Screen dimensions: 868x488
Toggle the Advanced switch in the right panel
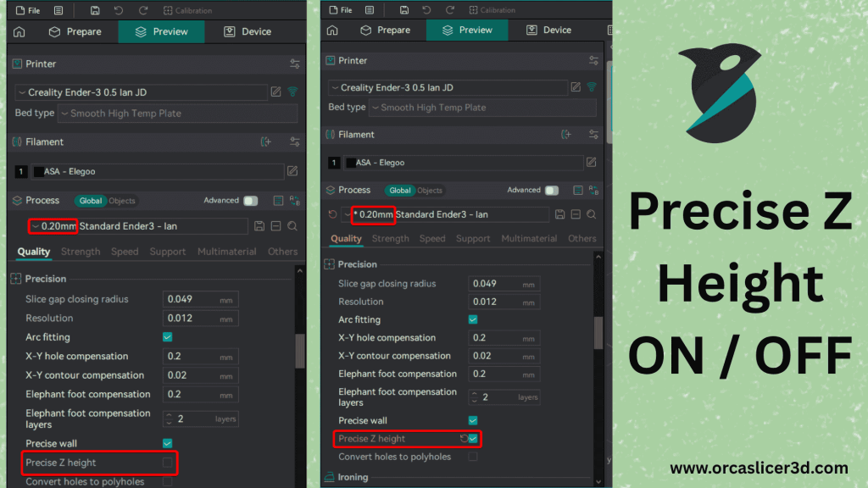click(x=552, y=191)
